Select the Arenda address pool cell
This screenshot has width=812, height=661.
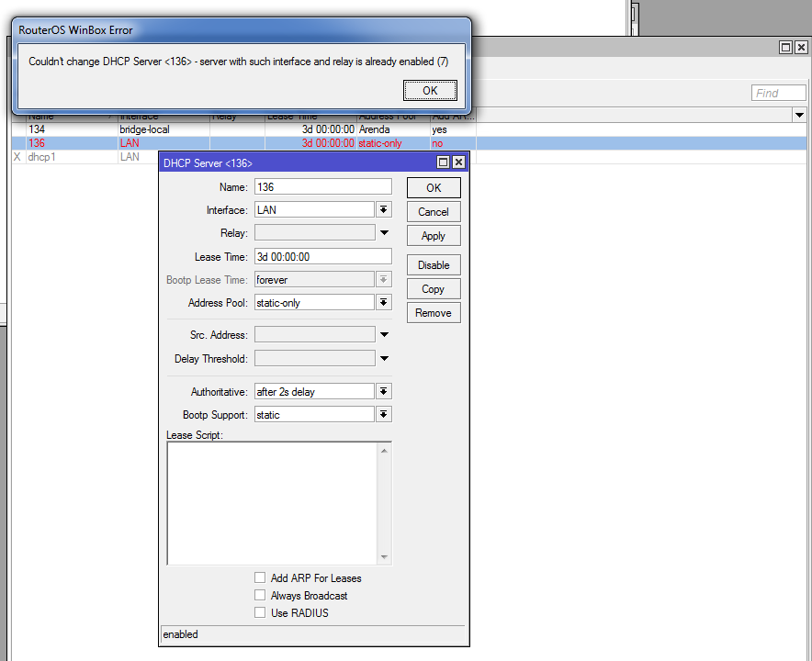[x=374, y=129]
